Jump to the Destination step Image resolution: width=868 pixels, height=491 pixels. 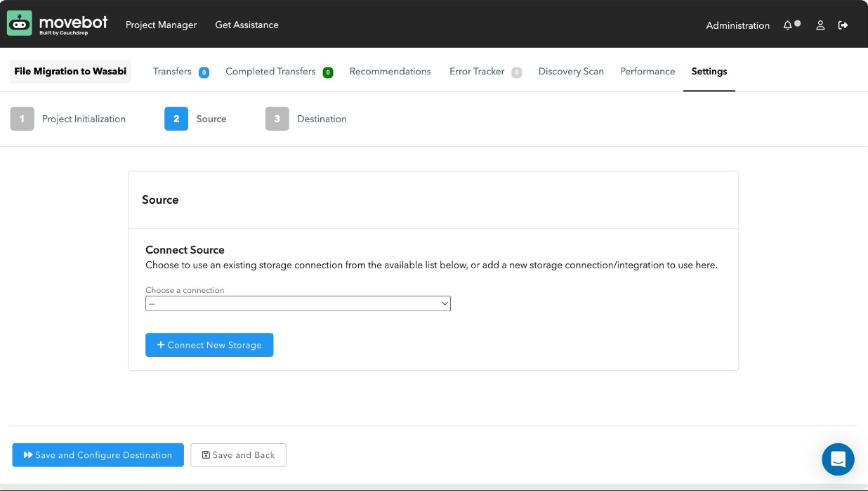click(x=322, y=119)
